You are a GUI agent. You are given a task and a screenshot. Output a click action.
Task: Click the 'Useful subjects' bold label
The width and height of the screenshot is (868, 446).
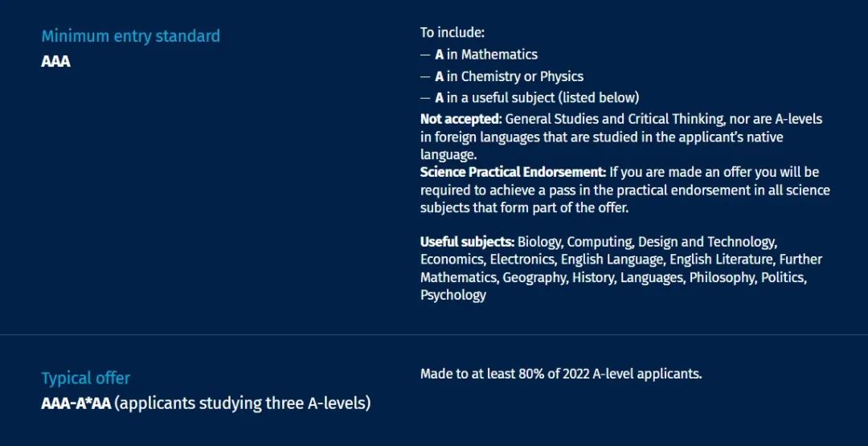(x=467, y=242)
